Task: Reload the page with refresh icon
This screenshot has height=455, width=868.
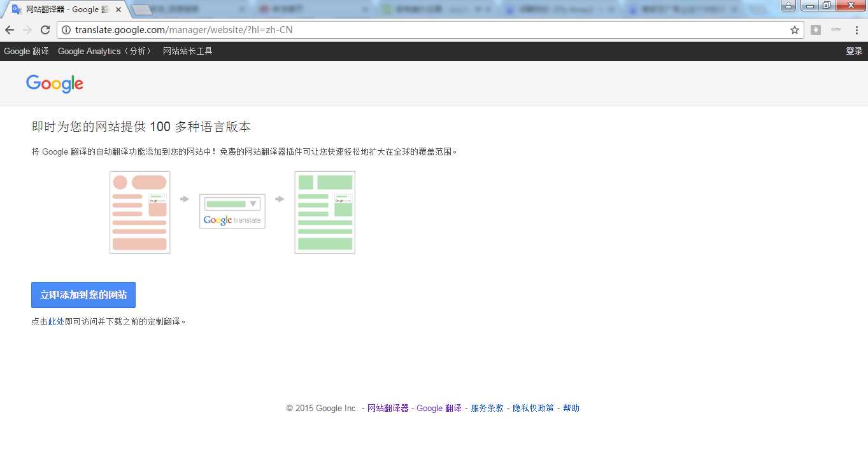Action: click(45, 30)
